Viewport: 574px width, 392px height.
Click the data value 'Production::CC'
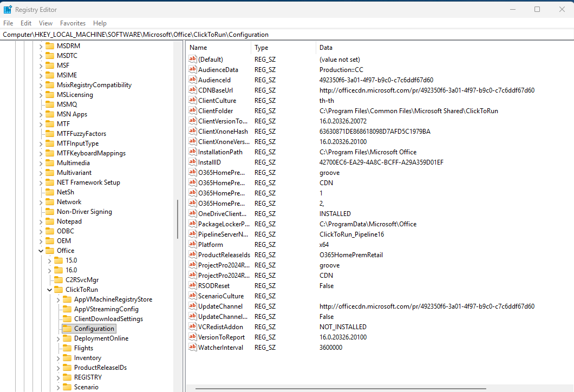341,69
